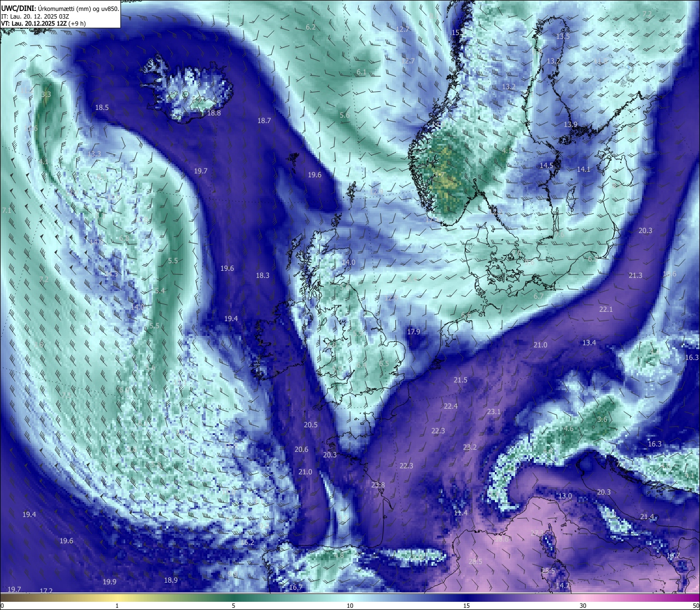This screenshot has height=610, width=700.
Task: Click the 17.9 value on the map
Action: (413, 332)
